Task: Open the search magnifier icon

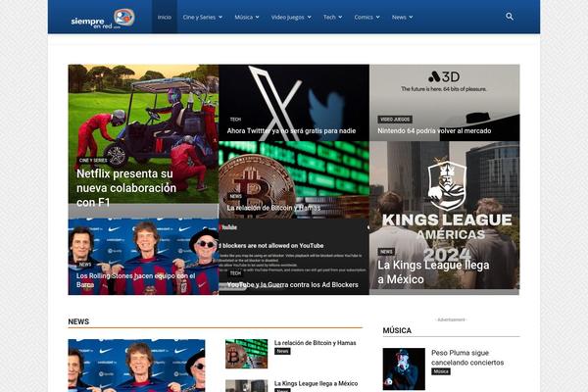Action: pyautogui.click(x=510, y=17)
